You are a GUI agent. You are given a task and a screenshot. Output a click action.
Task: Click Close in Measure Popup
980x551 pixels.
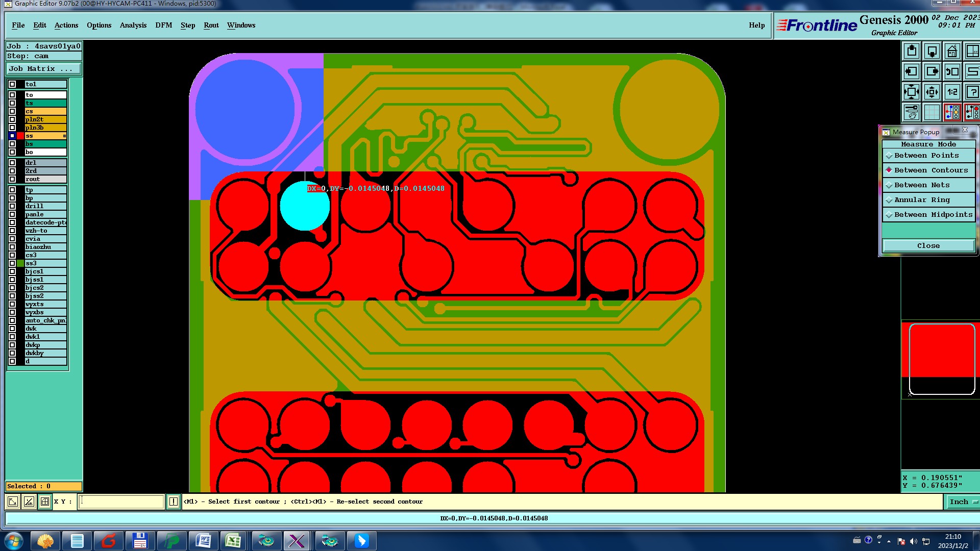point(928,246)
